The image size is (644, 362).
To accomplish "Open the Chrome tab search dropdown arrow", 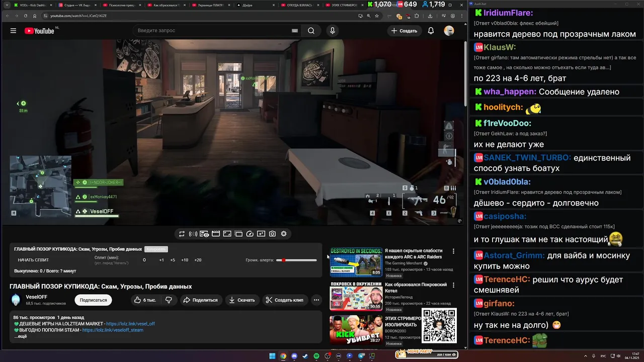I will pos(7,5).
